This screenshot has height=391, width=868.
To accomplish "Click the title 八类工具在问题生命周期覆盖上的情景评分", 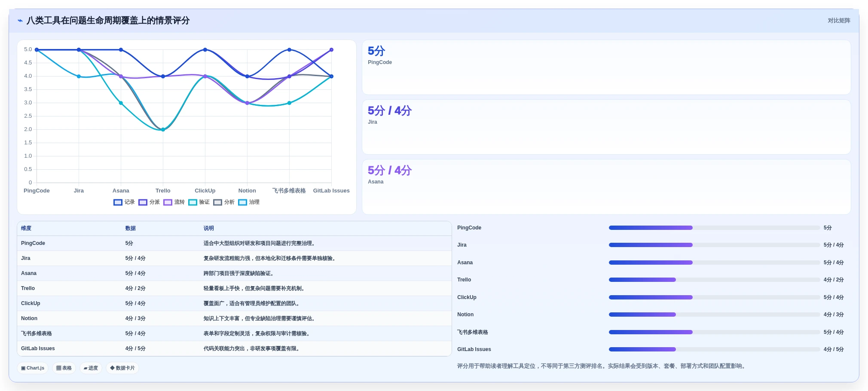I will pos(108,21).
